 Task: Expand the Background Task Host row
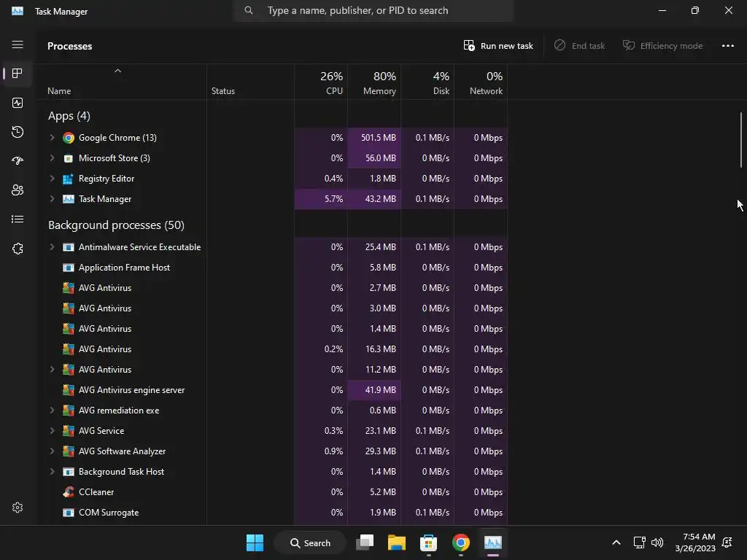coord(52,472)
